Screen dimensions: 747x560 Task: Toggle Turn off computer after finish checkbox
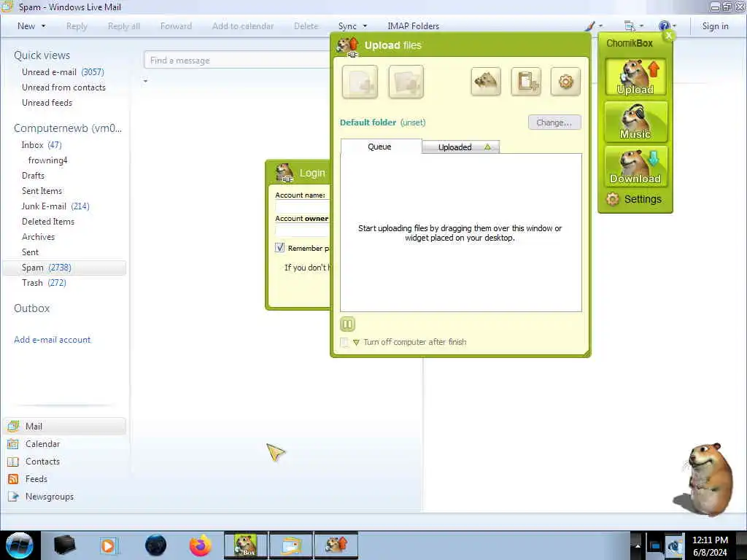pos(344,342)
